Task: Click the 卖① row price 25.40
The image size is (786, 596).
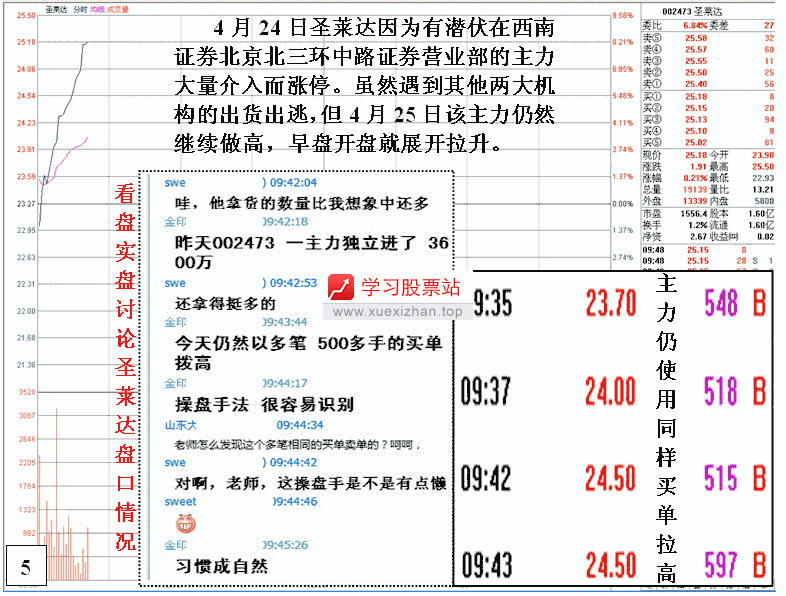Action: (696, 84)
